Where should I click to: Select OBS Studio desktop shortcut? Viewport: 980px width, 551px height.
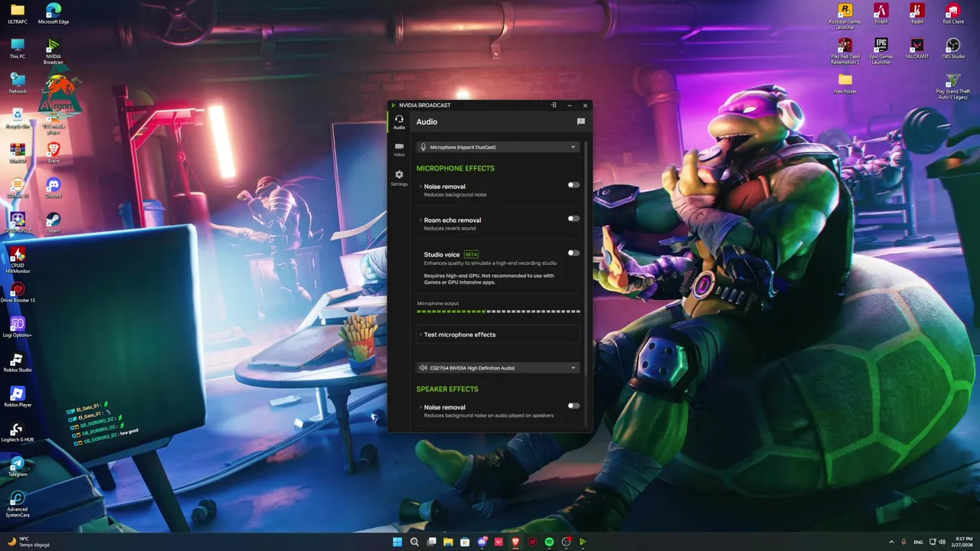[x=953, y=48]
